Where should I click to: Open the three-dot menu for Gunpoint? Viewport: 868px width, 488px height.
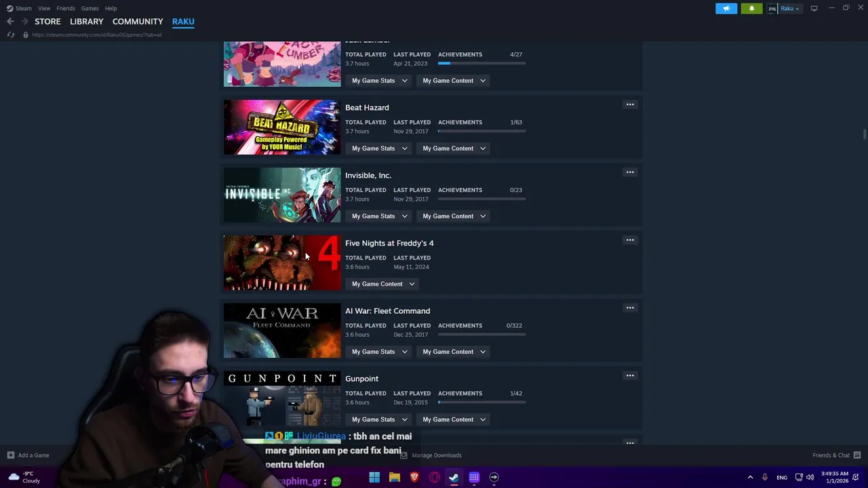630,375
